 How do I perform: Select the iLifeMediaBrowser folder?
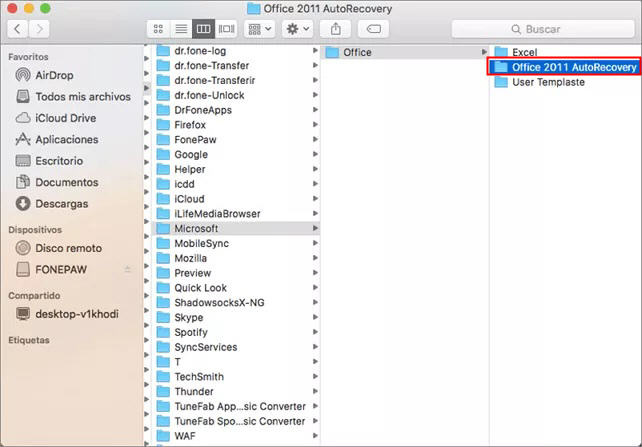[x=236, y=214]
